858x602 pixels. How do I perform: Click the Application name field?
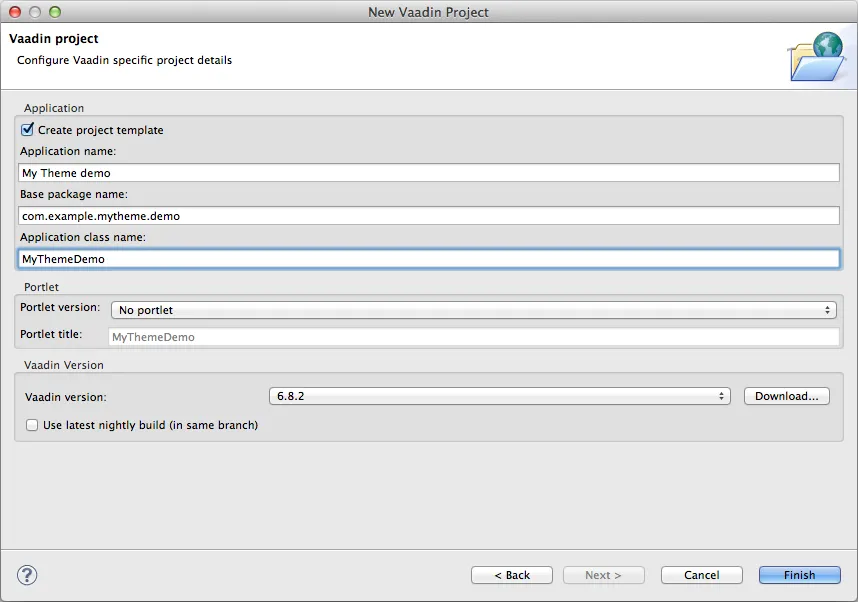click(428, 172)
